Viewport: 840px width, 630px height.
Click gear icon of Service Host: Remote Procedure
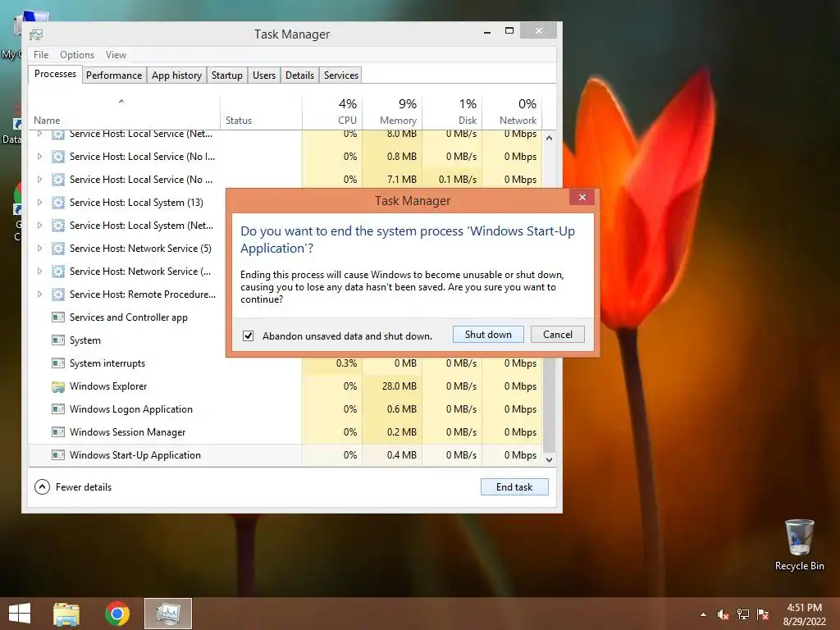pyautogui.click(x=58, y=294)
